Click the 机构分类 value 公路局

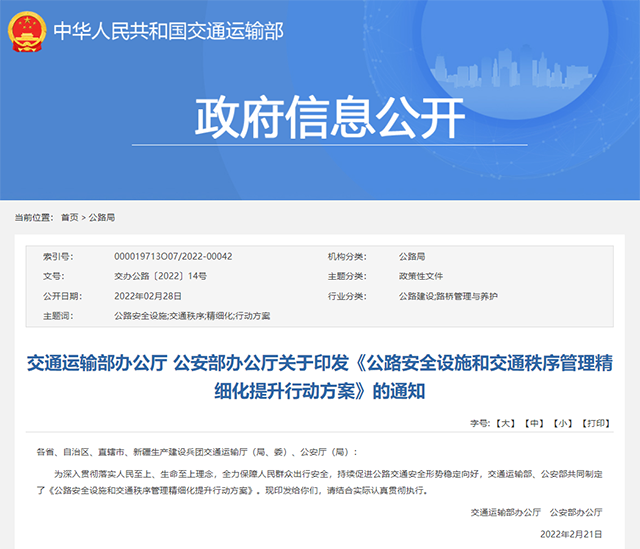(x=412, y=256)
